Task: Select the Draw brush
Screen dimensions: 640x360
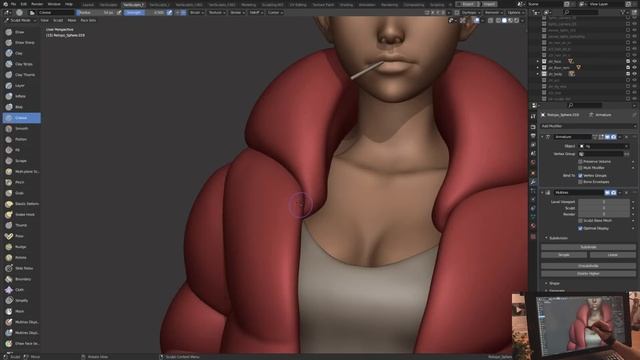Action: [x=21, y=32]
